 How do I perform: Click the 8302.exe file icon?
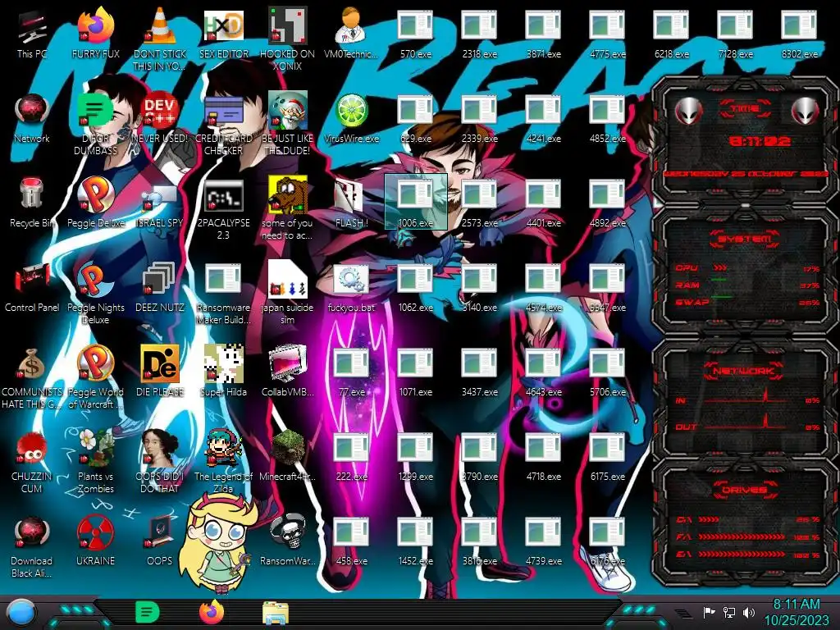click(x=799, y=34)
